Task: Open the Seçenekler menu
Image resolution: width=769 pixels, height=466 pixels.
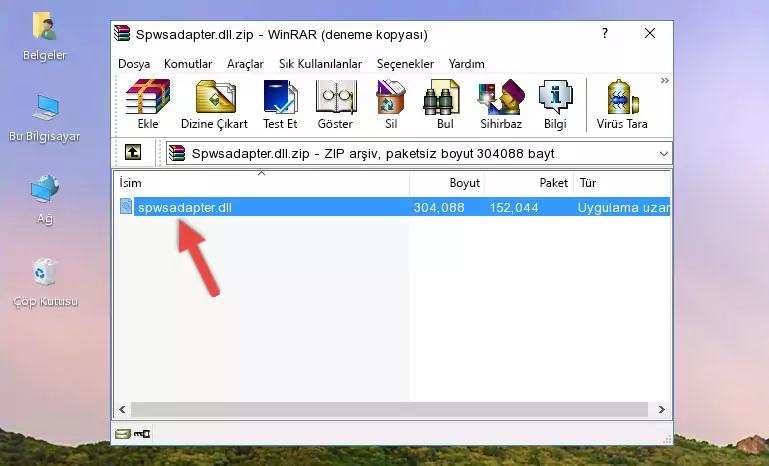Action: pyautogui.click(x=405, y=64)
